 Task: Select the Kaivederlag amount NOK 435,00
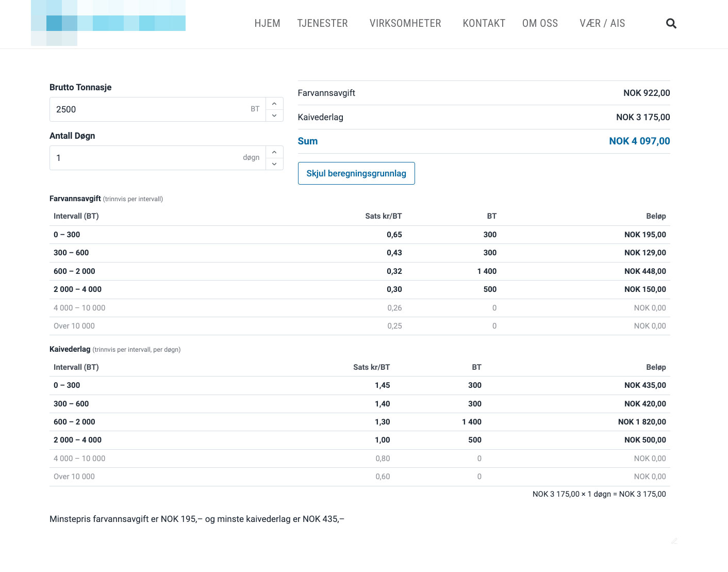click(x=645, y=385)
